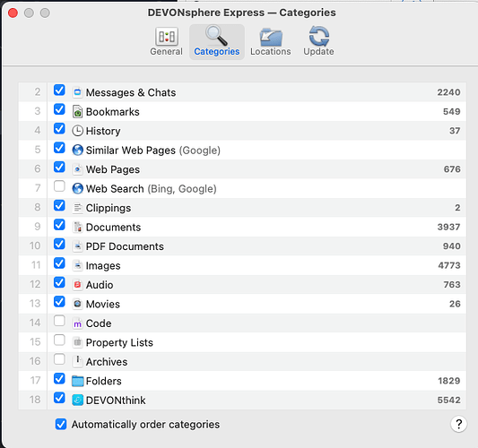The image size is (478, 448).
Task: Toggle Automatically order categories checkbox
Action: pos(61,424)
